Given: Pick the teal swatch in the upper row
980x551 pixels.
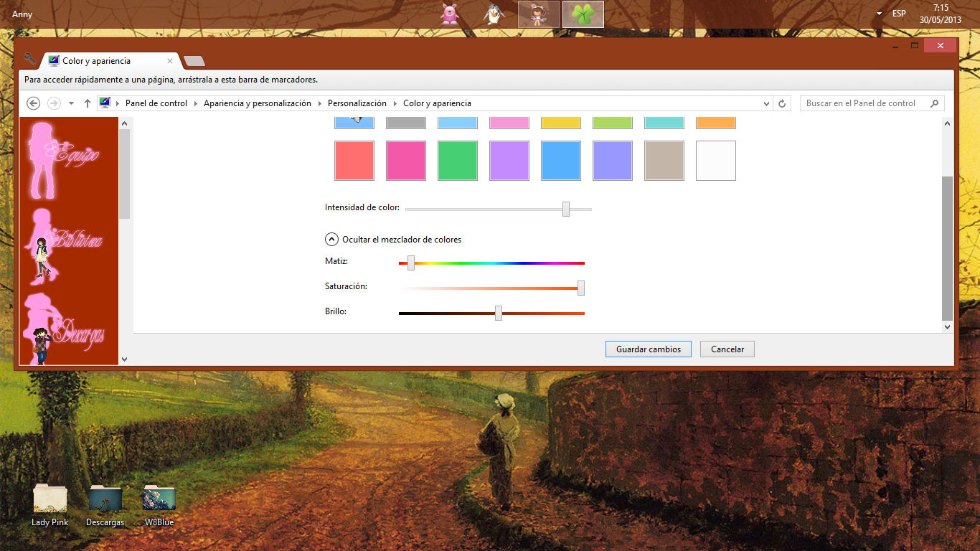Looking at the screenshot, I should [x=664, y=123].
